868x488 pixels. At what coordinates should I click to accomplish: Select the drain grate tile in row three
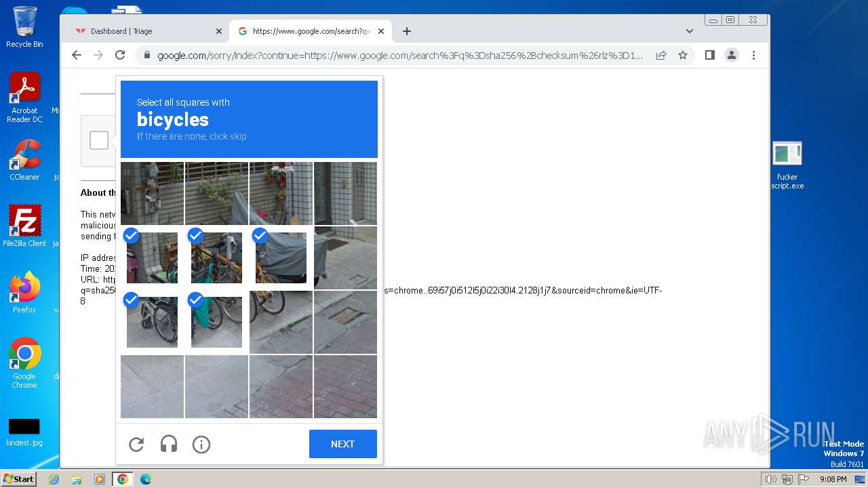[345, 323]
